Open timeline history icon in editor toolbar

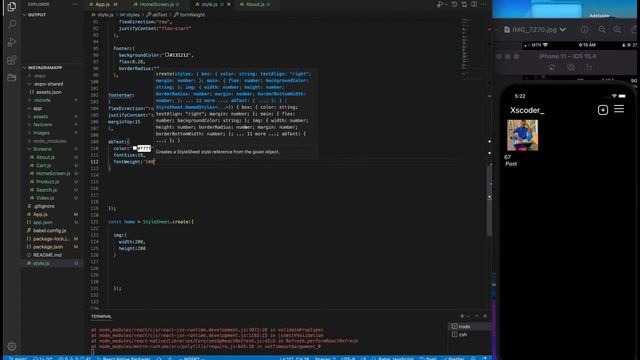(454, 4)
